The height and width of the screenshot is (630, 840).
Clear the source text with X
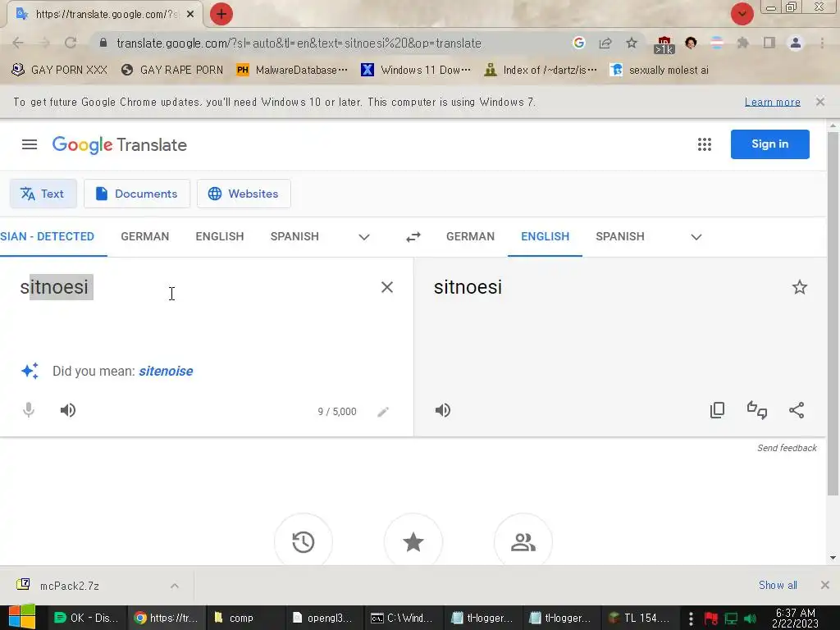[x=387, y=287]
